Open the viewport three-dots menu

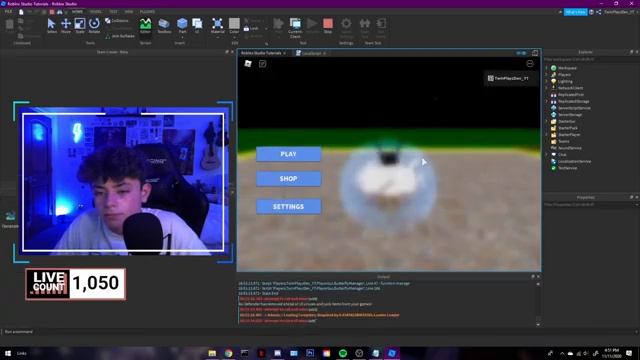click(x=530, y=64)
